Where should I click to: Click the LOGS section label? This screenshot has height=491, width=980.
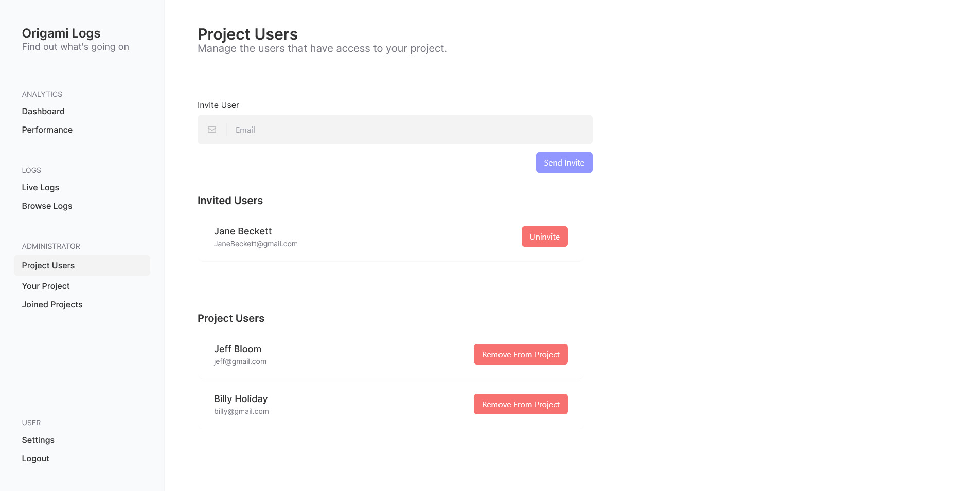31,170
